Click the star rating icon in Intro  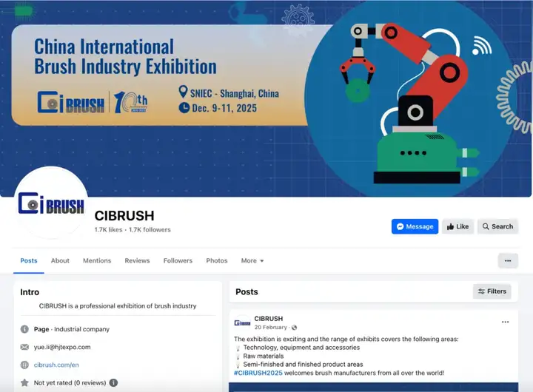24,383
